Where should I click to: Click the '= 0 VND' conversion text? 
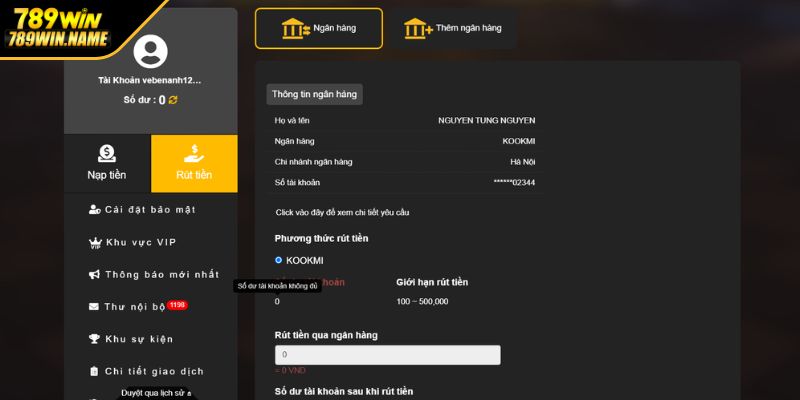pos(290,370)
